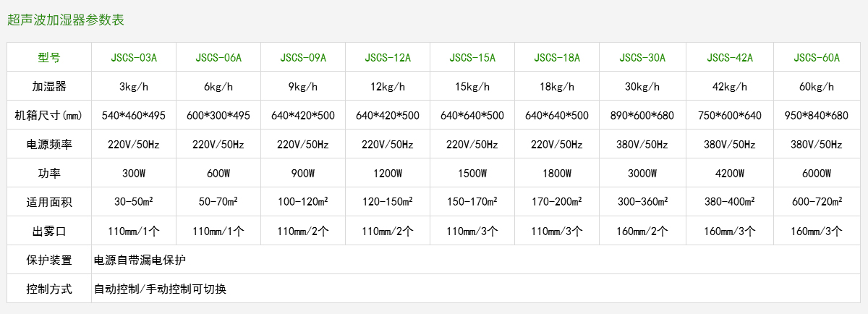Click the JSCS-30A model column header

[642, 58]
